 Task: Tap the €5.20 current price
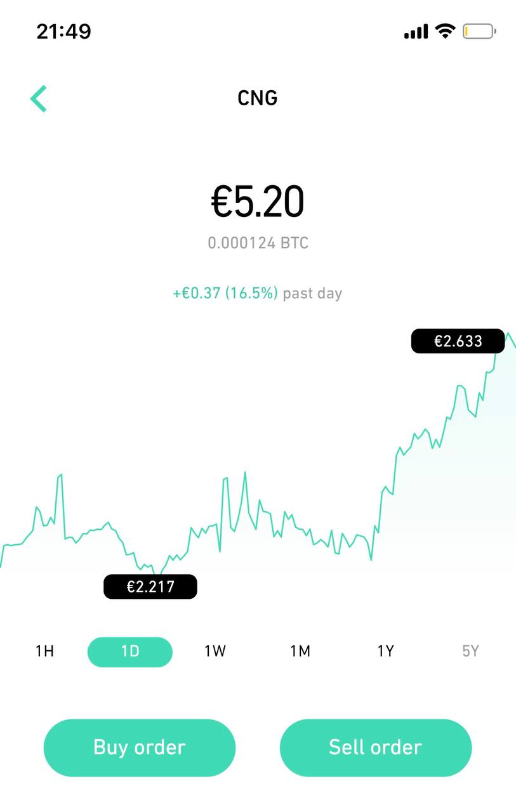[x=258, y=202]
